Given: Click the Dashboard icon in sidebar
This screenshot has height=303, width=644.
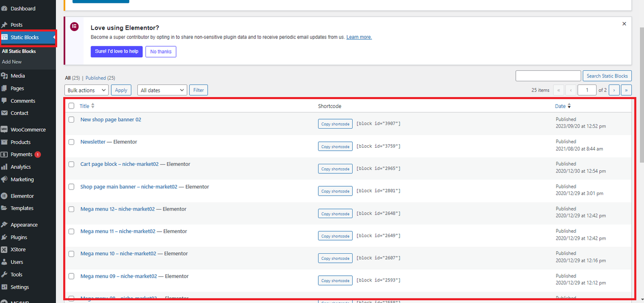Looking at the screenshot, I should point(5,9).
